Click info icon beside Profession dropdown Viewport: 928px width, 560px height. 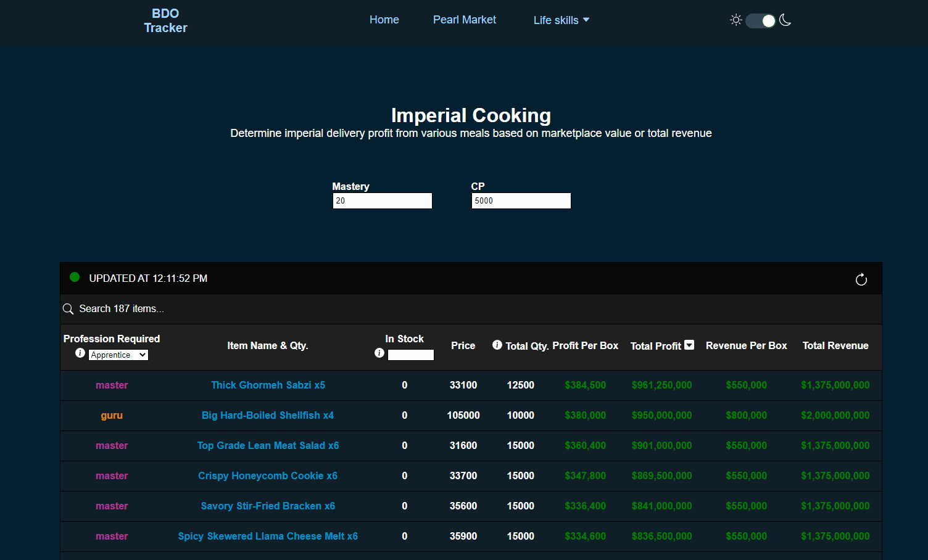pyautogui.click(x=80, y=353)
